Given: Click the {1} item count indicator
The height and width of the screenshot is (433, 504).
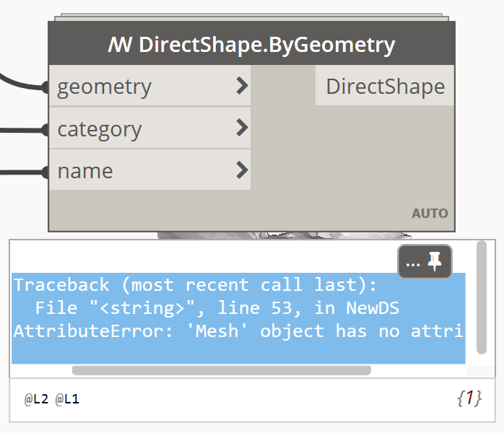Looking at the screenshot, I should click(x=469, y=398).
